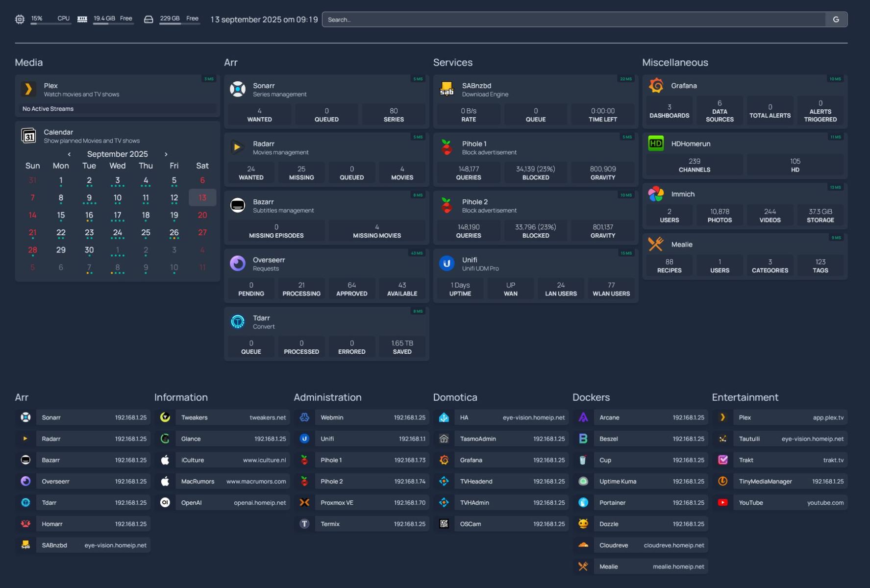Click the Overseerr requests icon
This screenshot has width=870, height=588.
click(x=238, y=264)
